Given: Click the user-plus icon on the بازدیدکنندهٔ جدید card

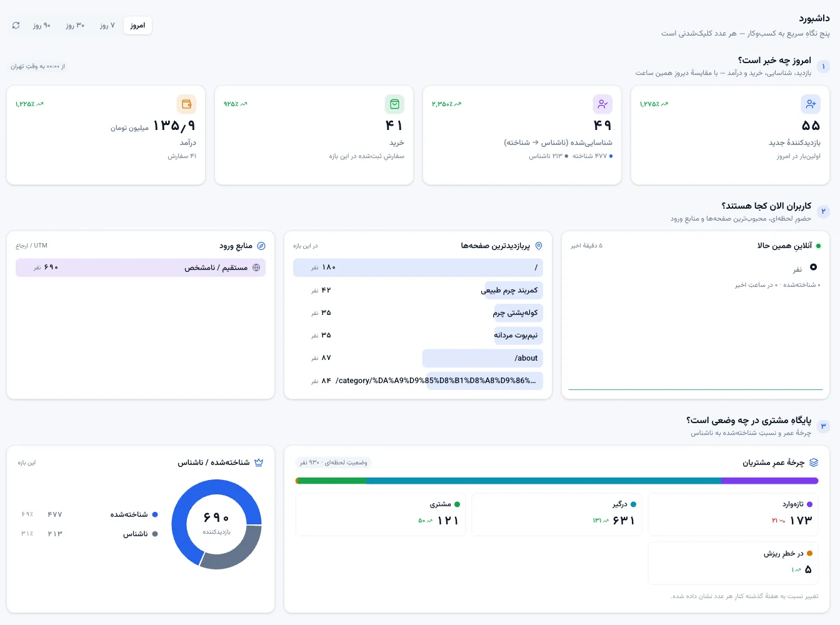Looking at the screenshot, I should tap(811, 104).
